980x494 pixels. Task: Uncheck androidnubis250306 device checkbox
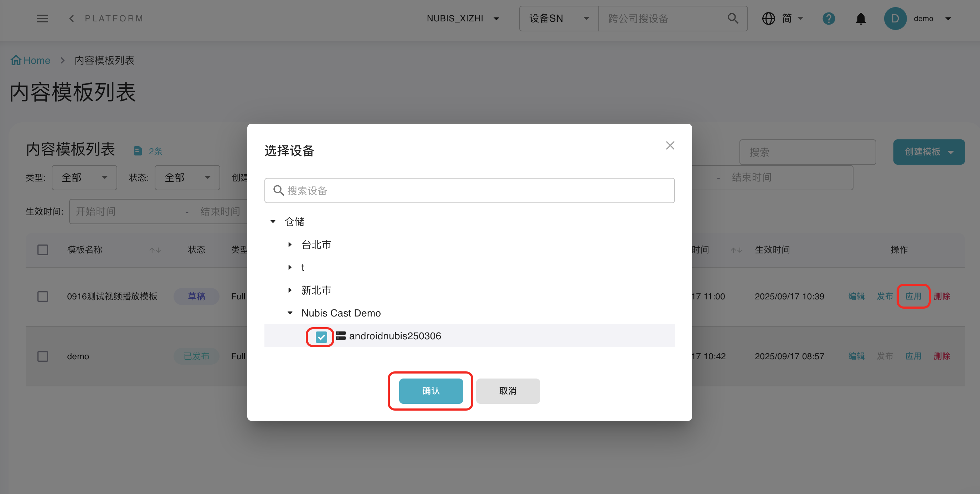321,336
